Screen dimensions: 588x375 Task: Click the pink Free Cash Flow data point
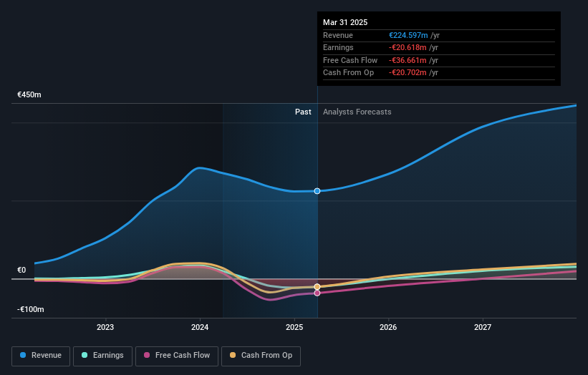click(x=317, y=293)
